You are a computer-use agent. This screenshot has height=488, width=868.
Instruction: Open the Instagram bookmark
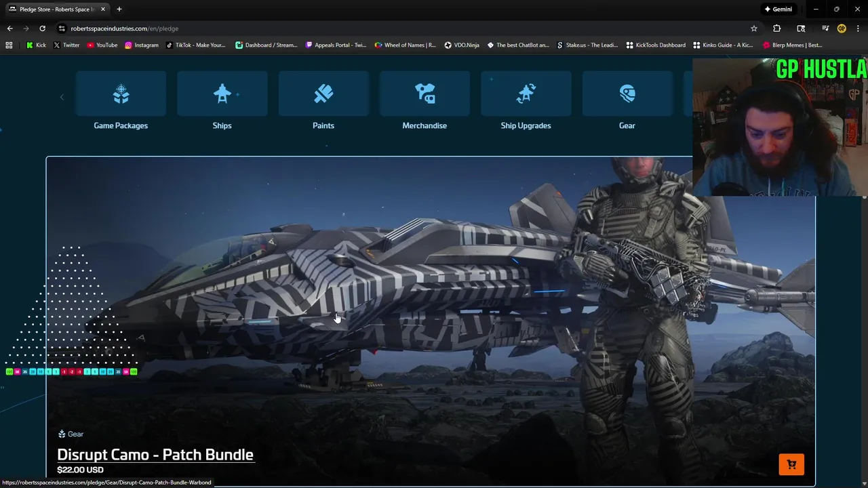pyautogui.click(x=141, y=45)
